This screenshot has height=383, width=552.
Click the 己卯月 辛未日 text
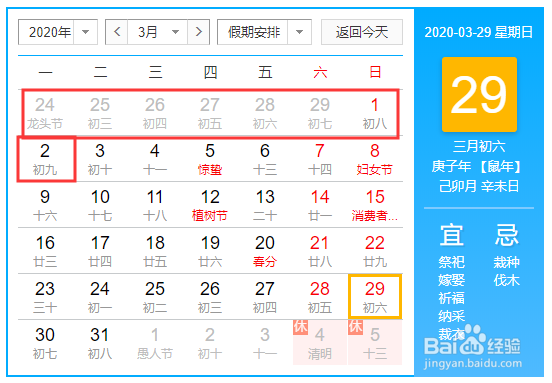tap(479, 186)
